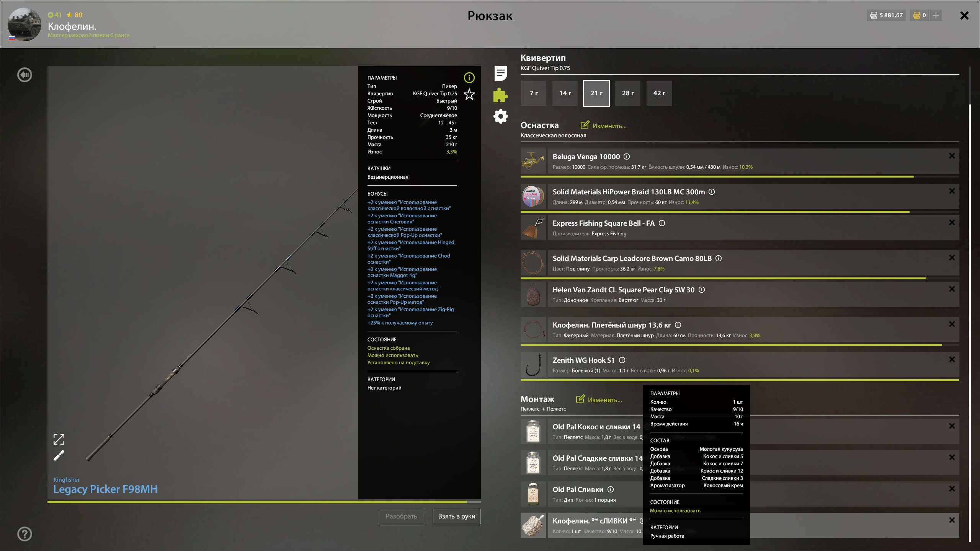
Task: Open the gear settings icon
Action: tap(500, 116)
